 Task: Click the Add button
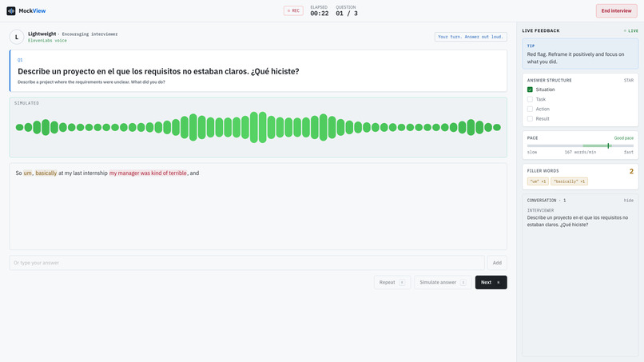click(497, 263)
